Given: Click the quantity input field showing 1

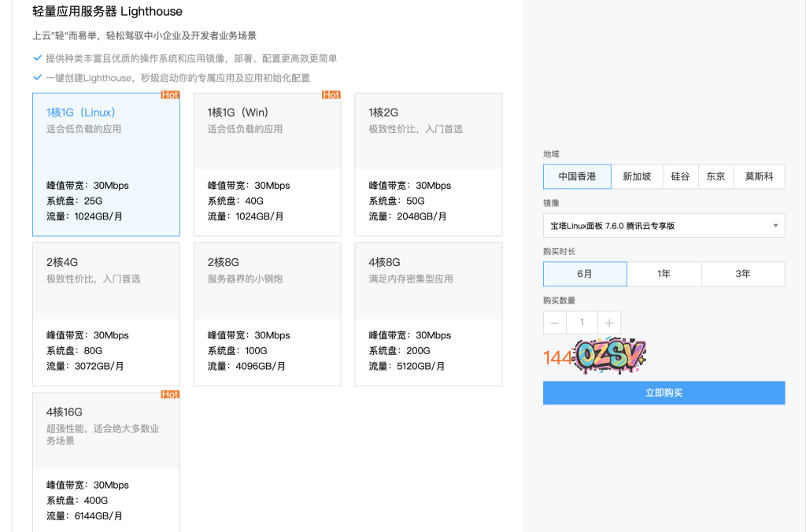Looking at the screenshot, I should coord(581,322).
